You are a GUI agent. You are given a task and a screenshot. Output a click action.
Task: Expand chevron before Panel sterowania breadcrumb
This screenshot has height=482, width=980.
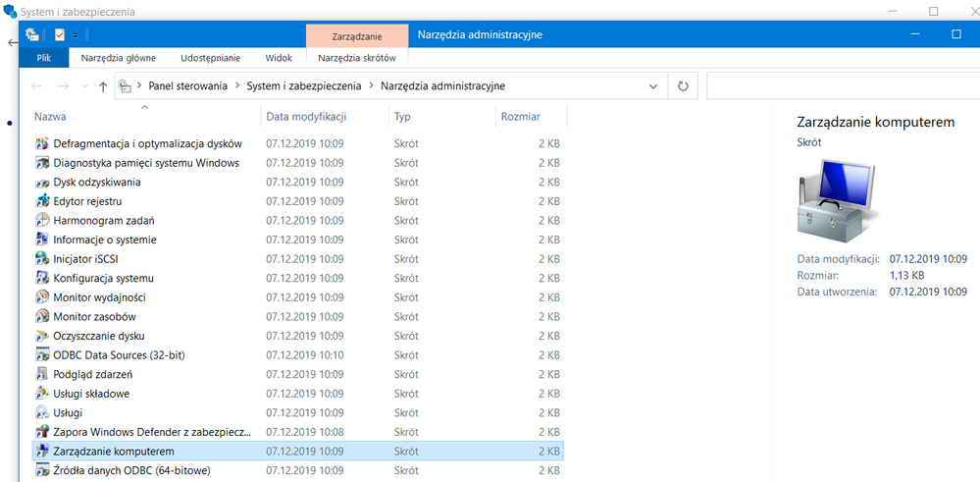[x=139, y=86]
